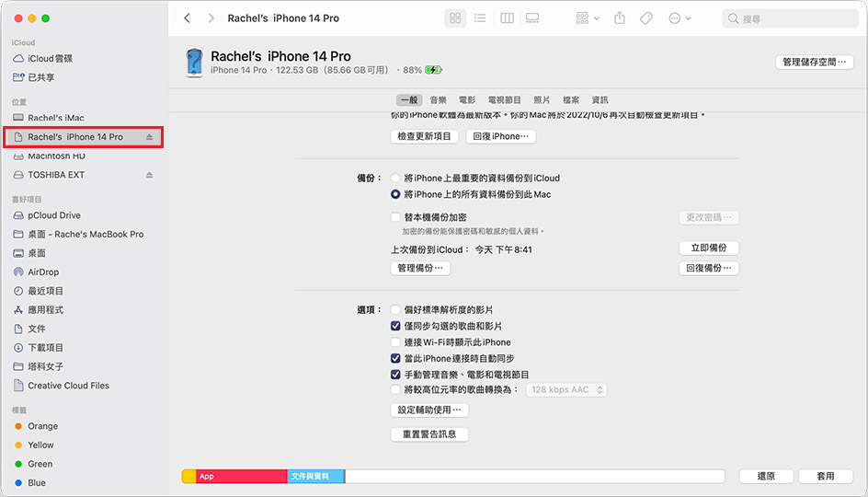
Task: Switch to the 電影 tab
Action: [467, 99]
